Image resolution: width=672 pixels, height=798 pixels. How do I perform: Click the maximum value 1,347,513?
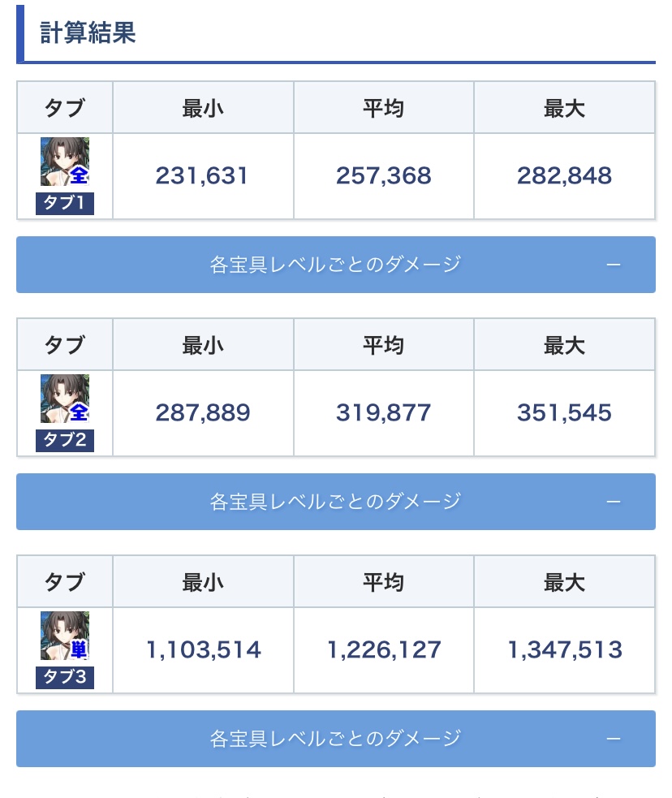[x=565, y=650]
